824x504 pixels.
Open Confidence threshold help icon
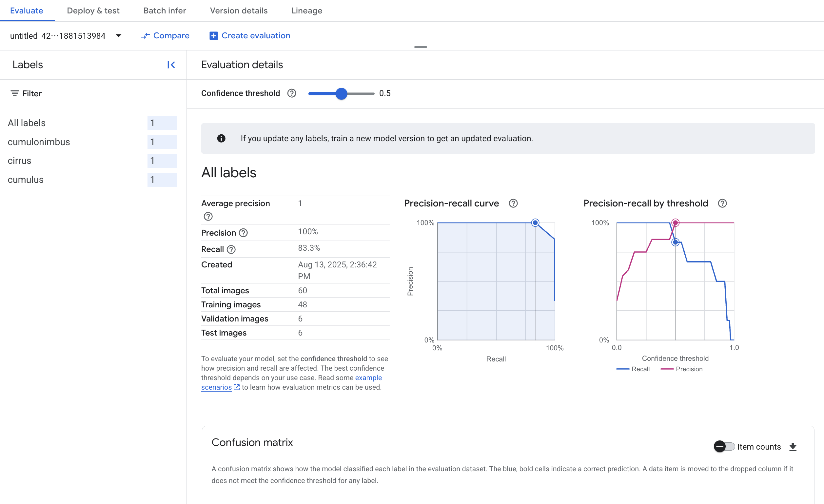tap(292, 93)
